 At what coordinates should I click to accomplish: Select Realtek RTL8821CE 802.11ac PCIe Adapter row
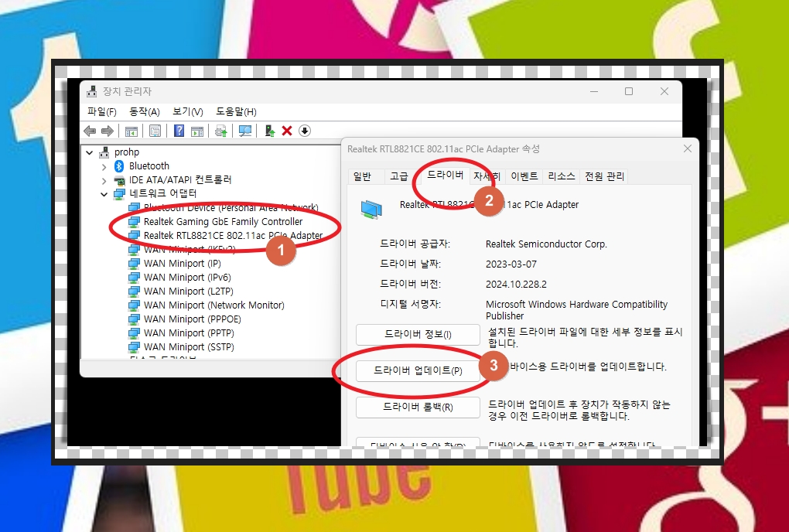tap(233, 236)
